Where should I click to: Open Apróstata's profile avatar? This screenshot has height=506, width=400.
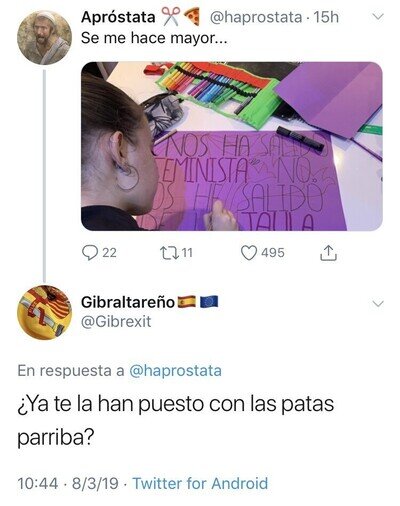[44, 37]
